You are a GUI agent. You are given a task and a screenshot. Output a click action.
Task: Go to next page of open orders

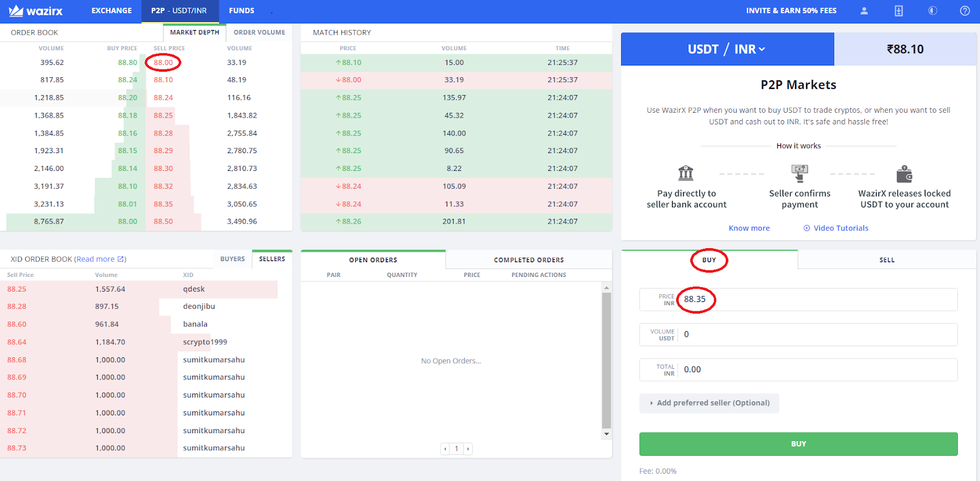click(x=468, y=449)
